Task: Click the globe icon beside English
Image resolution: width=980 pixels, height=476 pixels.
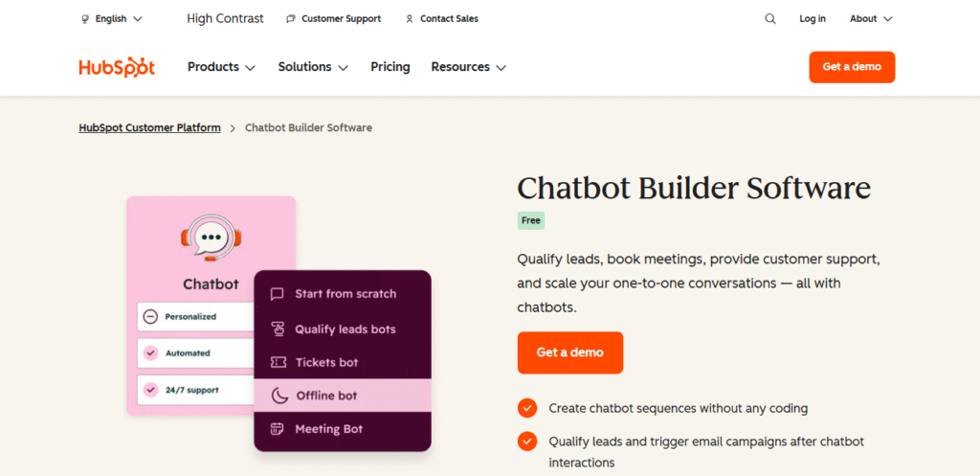Action: click(85, 19)
